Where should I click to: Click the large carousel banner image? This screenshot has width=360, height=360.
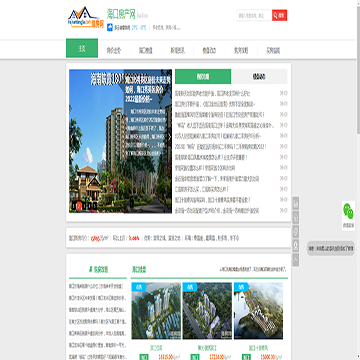(120, 141)
